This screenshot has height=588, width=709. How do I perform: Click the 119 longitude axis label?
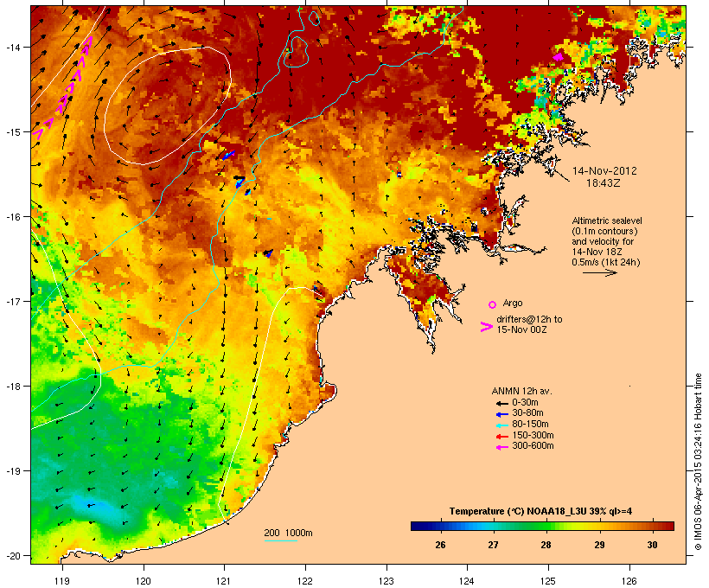(62, 581)
